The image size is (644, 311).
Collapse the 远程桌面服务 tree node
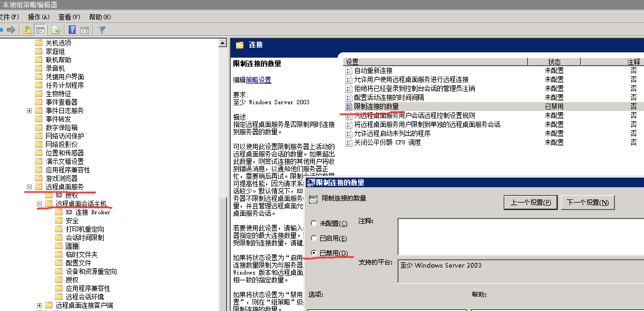pos(29,187)
